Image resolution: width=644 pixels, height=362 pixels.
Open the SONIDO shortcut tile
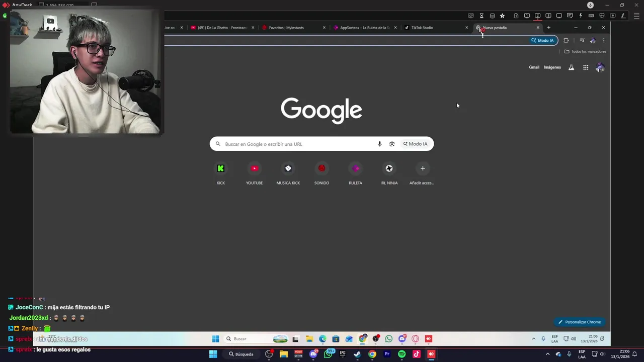321,173
